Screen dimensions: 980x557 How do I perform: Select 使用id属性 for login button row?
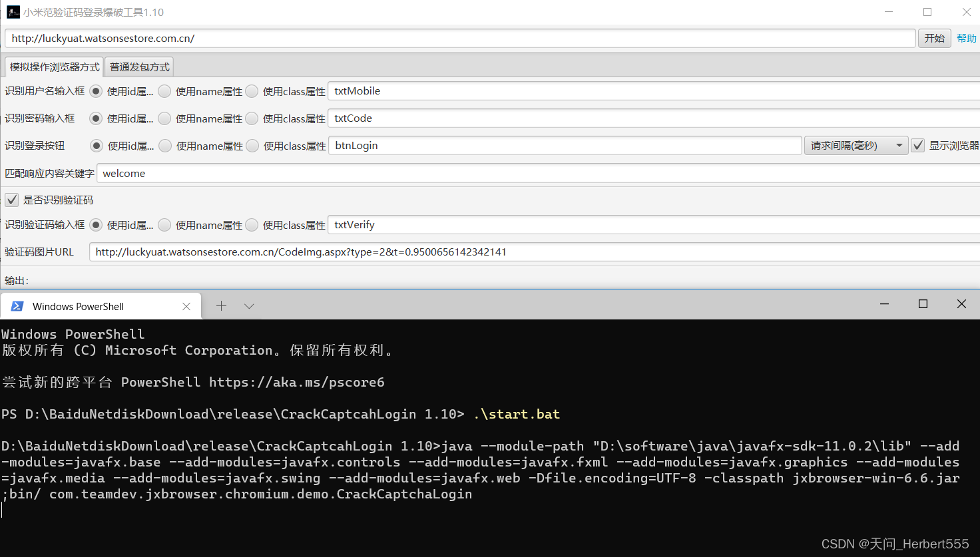coord(97,146)
